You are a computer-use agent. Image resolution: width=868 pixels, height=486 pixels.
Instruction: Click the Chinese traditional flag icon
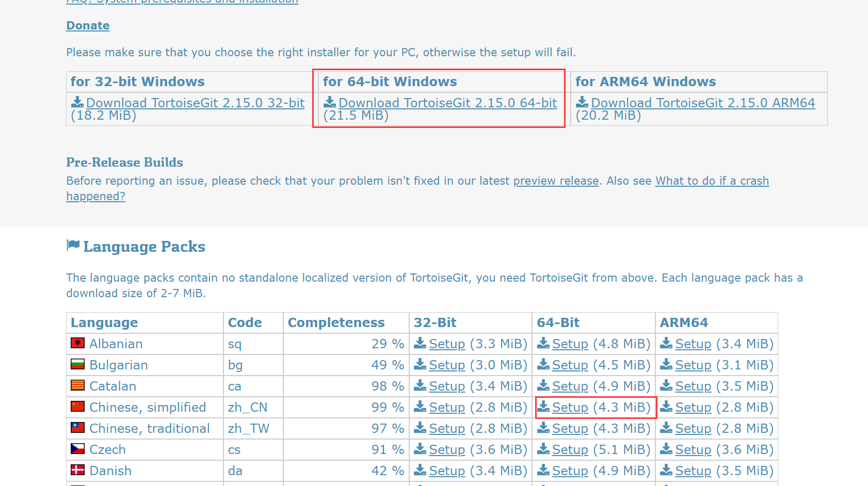click(77, 427)
